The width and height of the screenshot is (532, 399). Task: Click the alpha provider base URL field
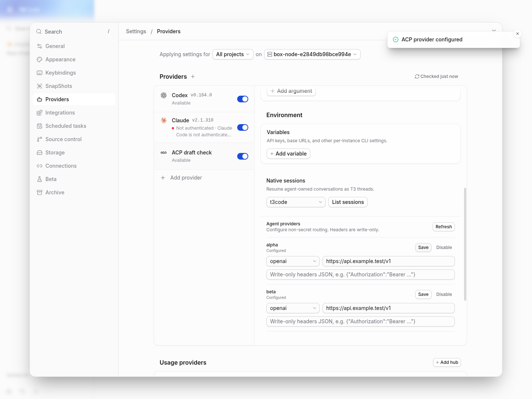[x=389, y=261]
